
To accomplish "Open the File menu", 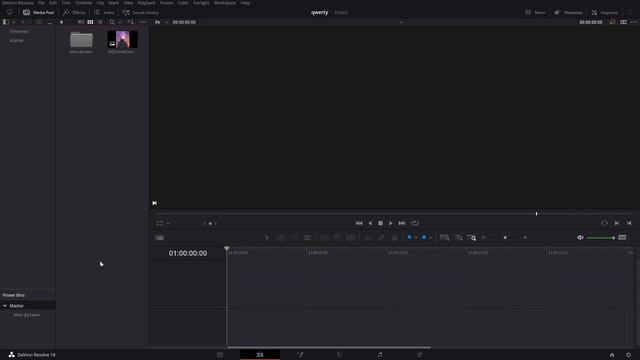I will (x=41, y=3).
